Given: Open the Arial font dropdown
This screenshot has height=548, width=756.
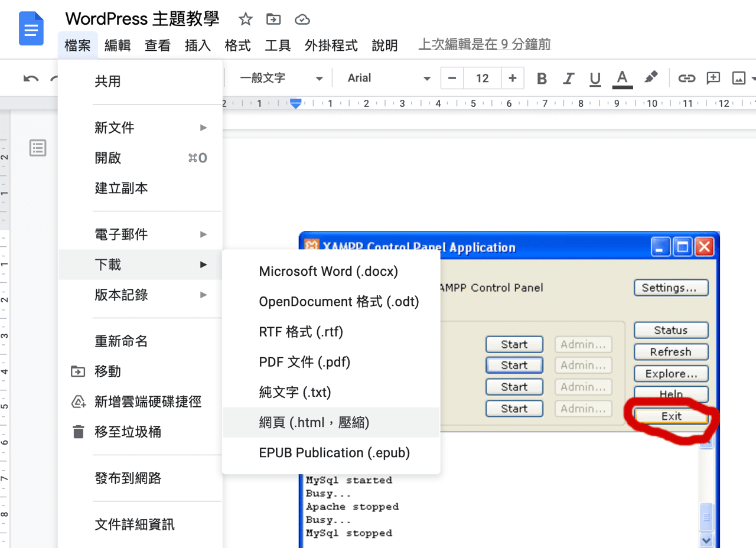Looking at the screenshot, I should (x=389, y=78).
